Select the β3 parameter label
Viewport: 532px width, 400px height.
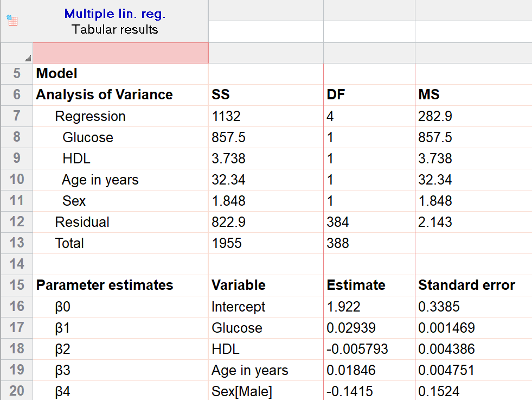click(x=63, y=370)
